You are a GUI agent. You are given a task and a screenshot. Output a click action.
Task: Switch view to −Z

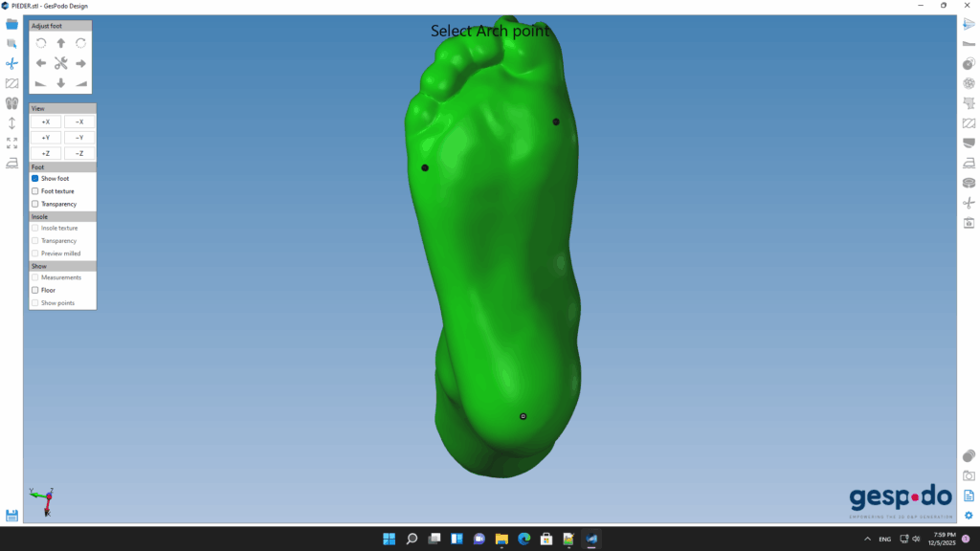pyautogui.click(x=79, y=153)
